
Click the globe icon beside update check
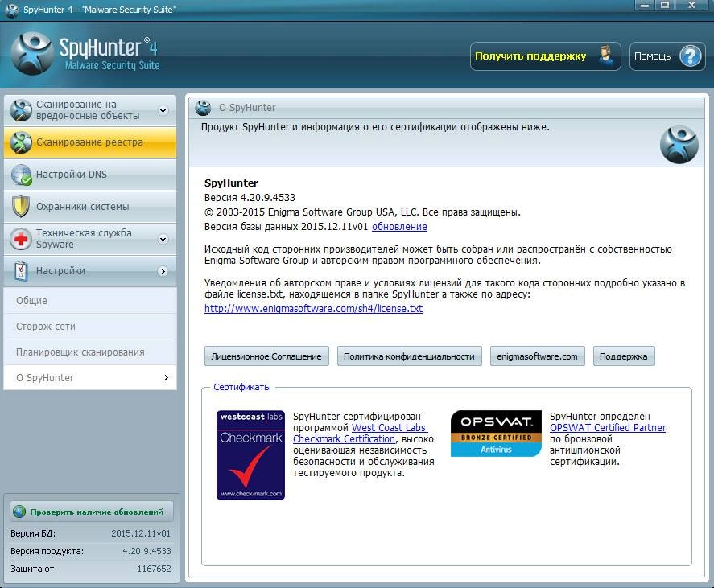pos(19,512)
